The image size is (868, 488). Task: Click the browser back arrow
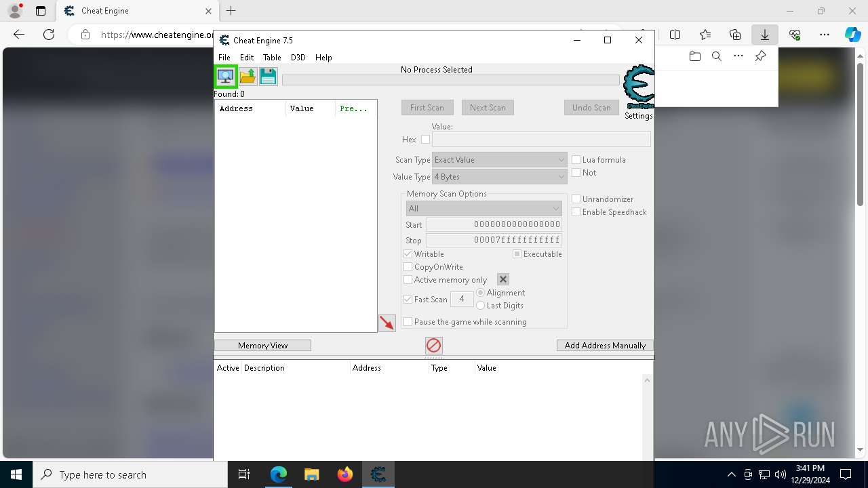point(19,35)
